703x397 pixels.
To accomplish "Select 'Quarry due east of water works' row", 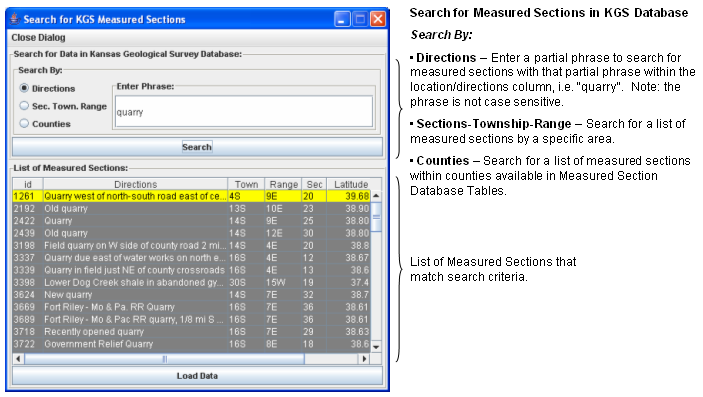I will click(191, 258).
